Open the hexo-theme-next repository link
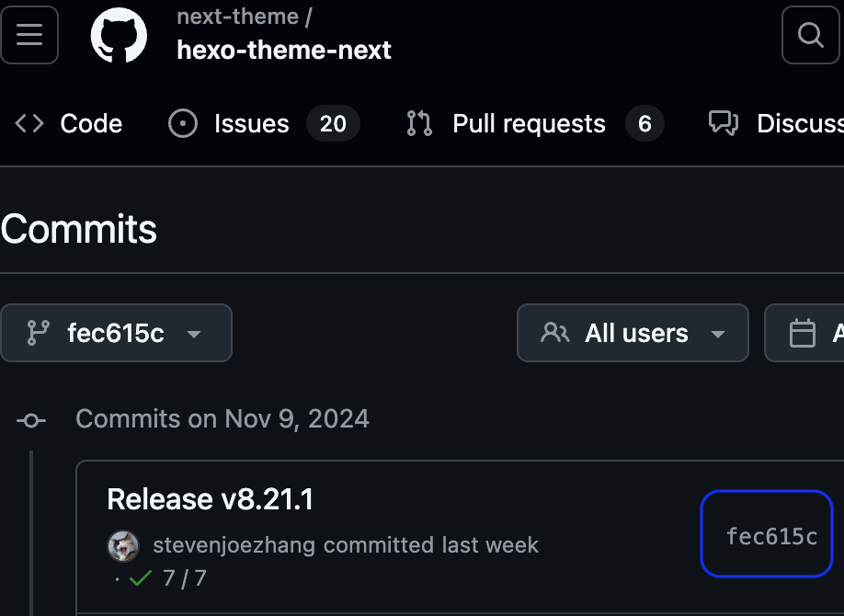 [x=284, y=50]
